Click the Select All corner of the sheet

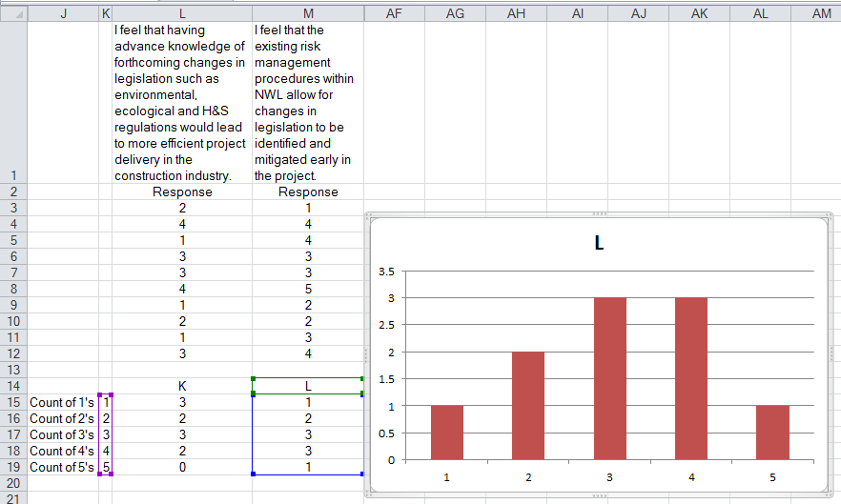[x=13, y=12]
